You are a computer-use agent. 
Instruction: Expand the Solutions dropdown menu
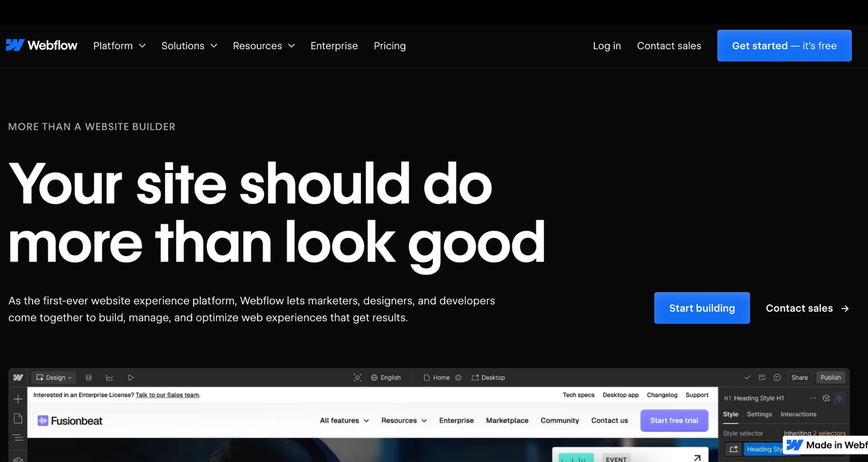point(189,46)
